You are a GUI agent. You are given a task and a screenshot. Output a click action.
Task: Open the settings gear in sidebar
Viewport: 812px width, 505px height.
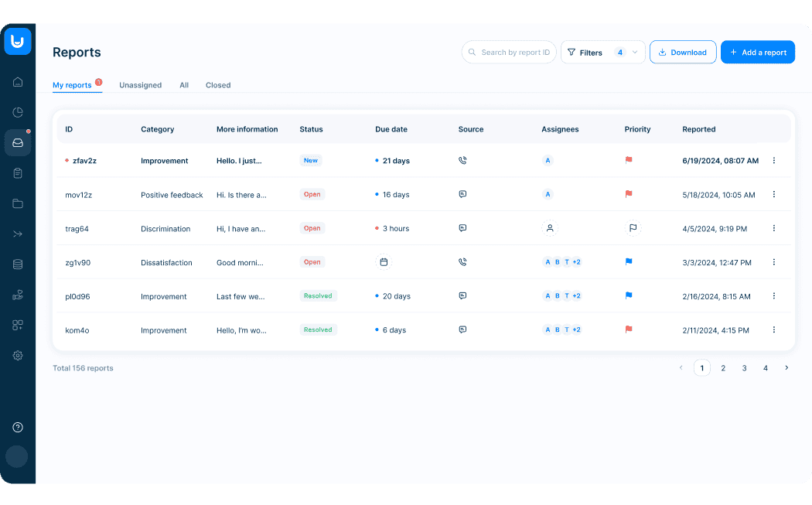coord(18,356)
